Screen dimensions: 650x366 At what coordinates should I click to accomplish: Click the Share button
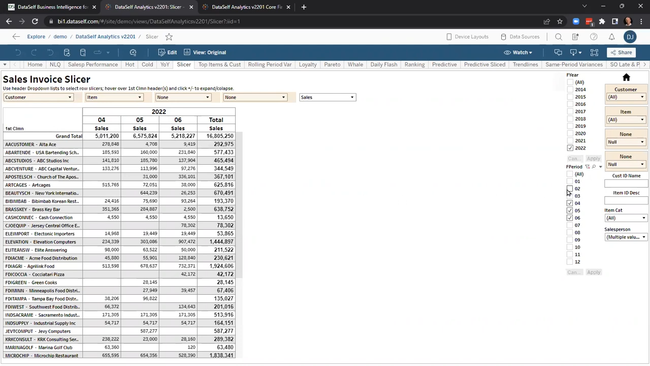click(x=621, y=53)
